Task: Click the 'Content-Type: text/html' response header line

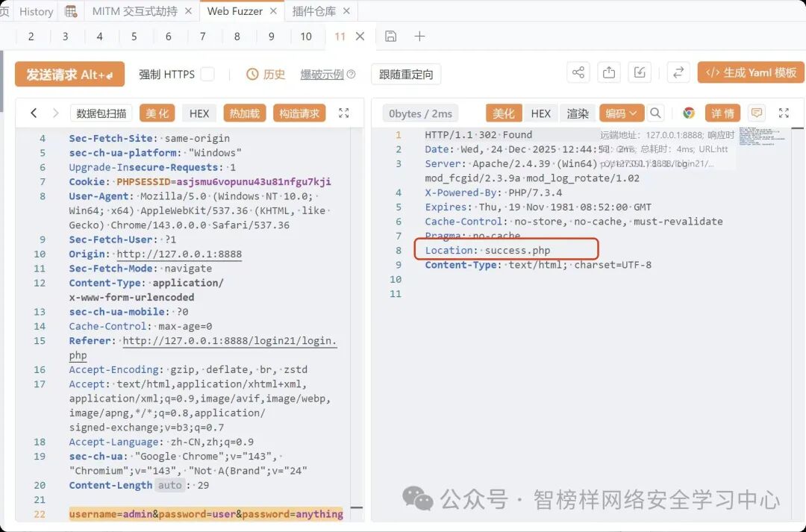Action: pos(538,265)
